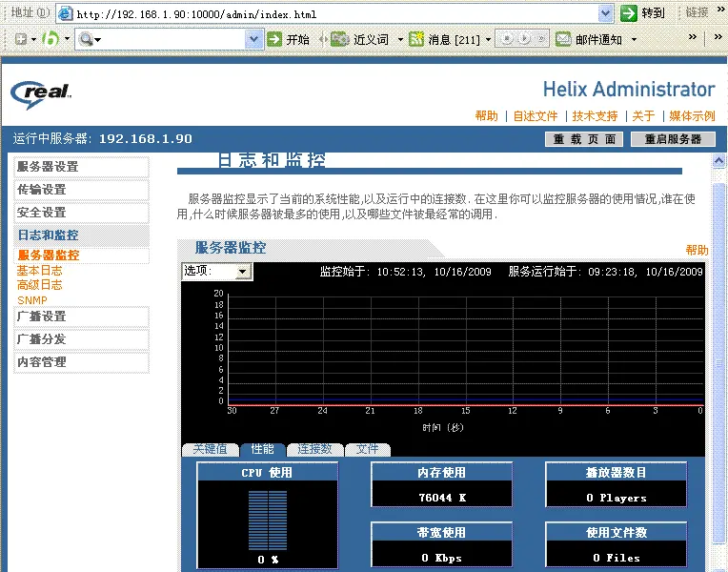Switch to the 关键值 tab
This screenshot has height=572, width=728.
[211, 449]
